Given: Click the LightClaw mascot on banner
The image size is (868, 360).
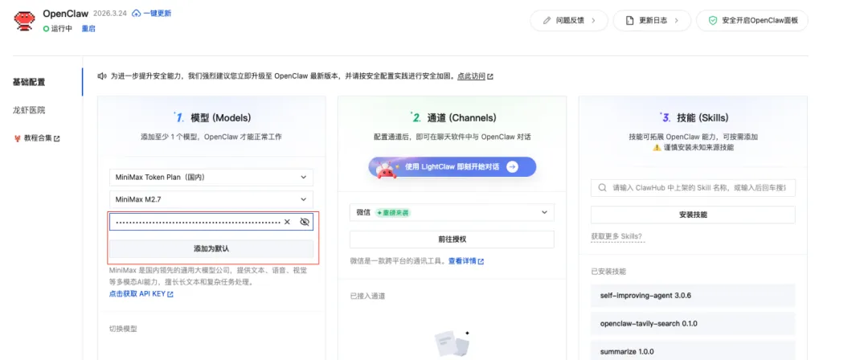Looking at the screenshot, I should (385, 169).
